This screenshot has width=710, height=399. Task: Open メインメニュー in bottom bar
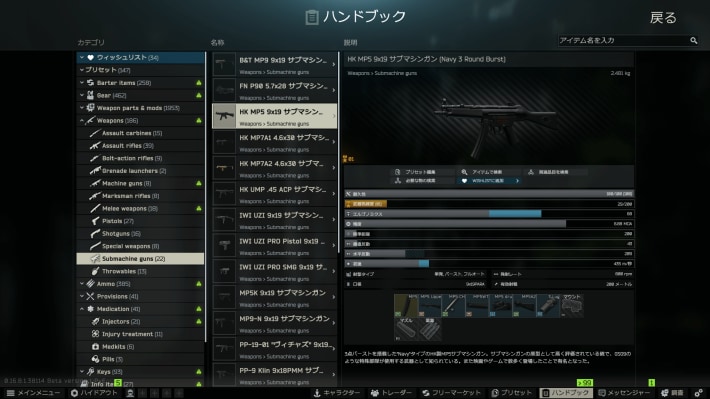(x=33, y=393)
